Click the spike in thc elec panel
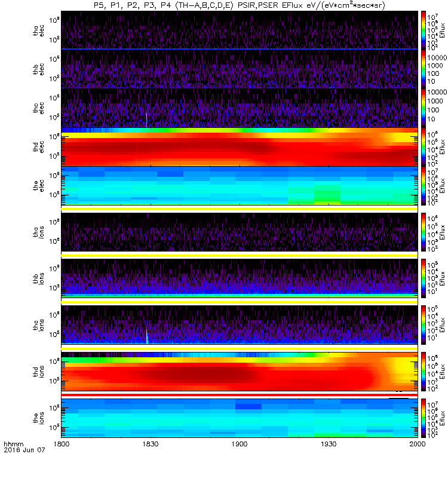The width and height of the screenshot is (448, 478). (x=146, y=120)
